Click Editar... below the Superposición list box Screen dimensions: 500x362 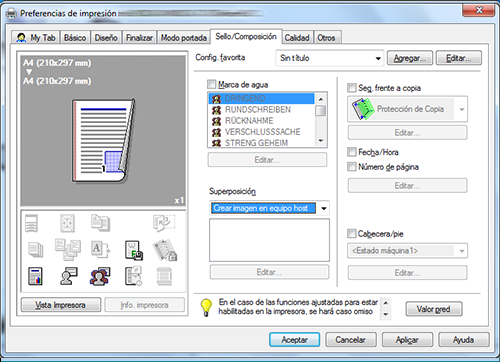pos(269,272)
